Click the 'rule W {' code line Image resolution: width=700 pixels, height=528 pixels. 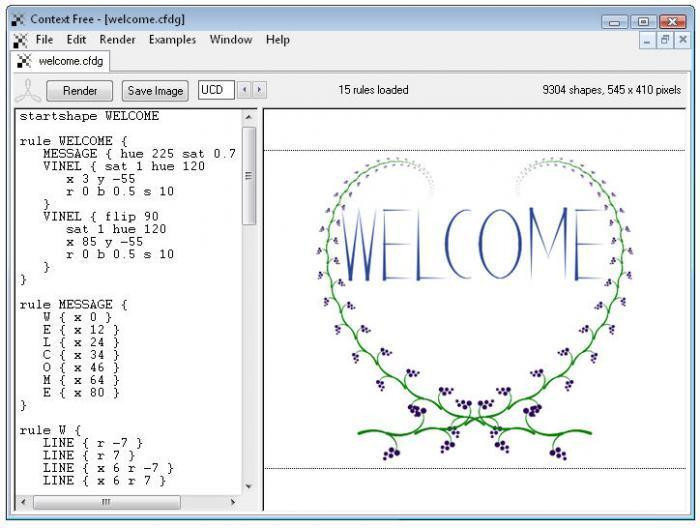(x=50, y=430)
